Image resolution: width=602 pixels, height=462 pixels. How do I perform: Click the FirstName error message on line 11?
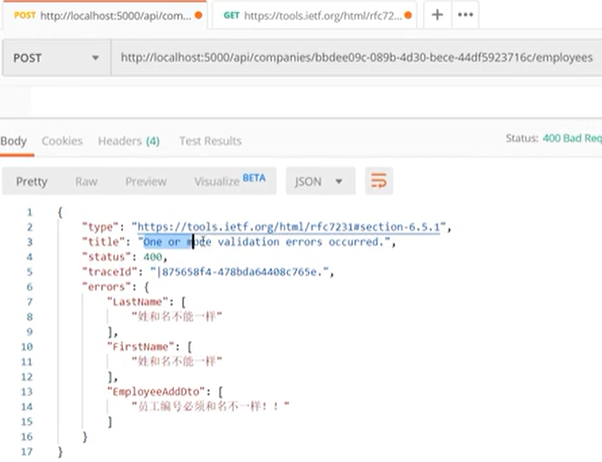coord(177,362)
